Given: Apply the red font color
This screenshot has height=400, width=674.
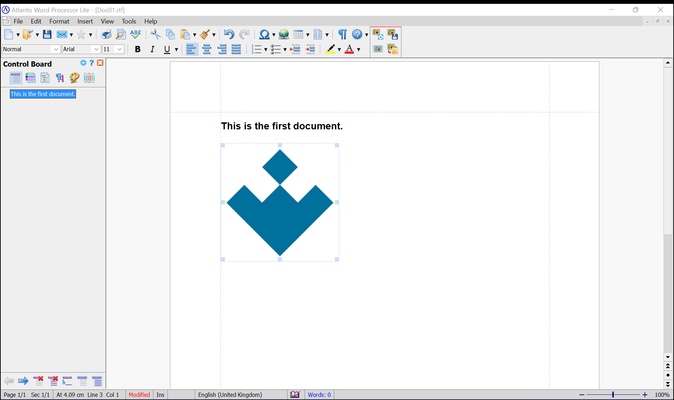Looking at the screenshot, I should coord(349,49).
